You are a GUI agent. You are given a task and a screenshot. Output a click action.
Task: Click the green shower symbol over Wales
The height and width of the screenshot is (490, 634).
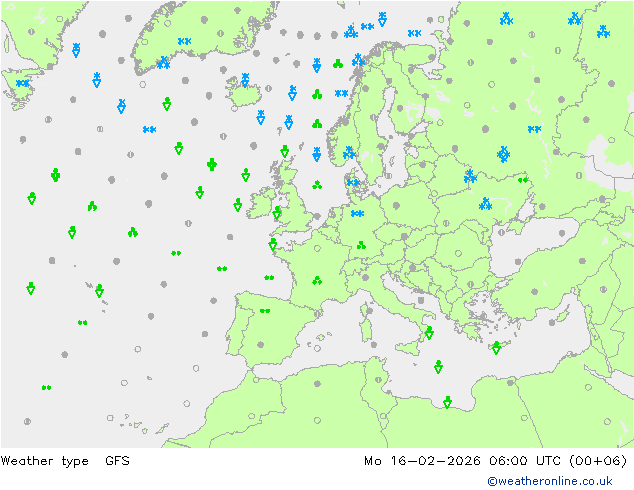click(x=277, y=213)
